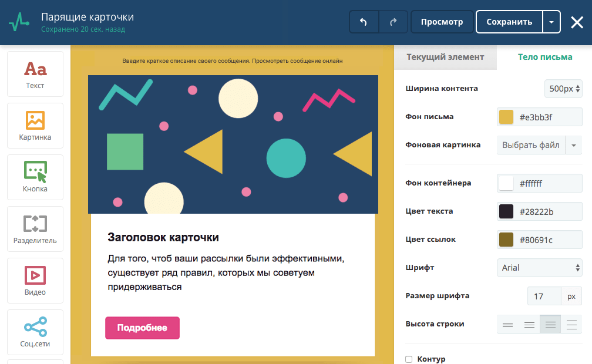Switch to Текущий элемент tab
Image resolution: width=592 pixels, height=364 pixels.
(446, 57)
